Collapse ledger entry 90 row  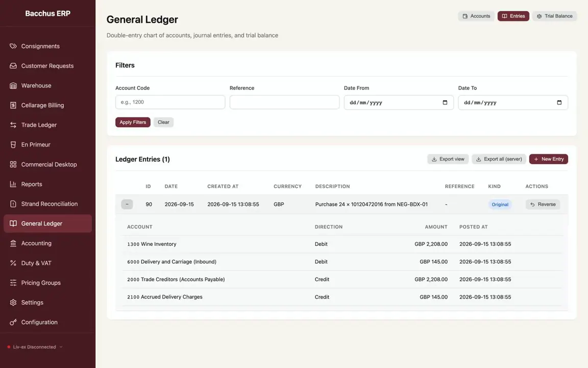point(127,204)
